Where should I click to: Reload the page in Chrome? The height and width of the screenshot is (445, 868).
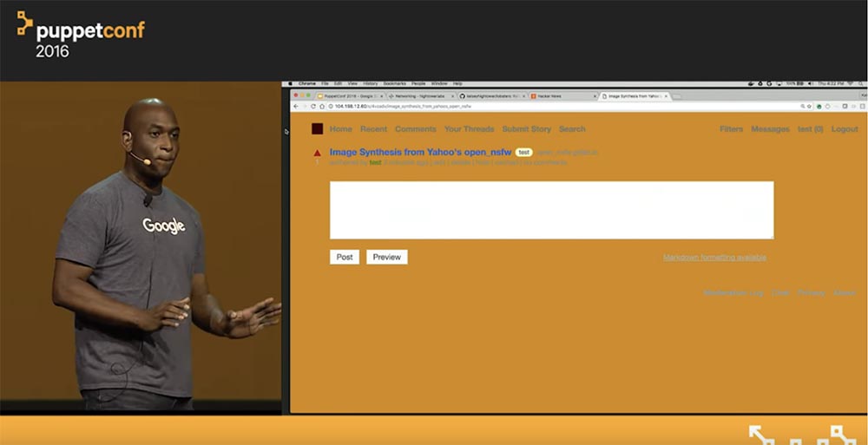click(x=313, y=107)
